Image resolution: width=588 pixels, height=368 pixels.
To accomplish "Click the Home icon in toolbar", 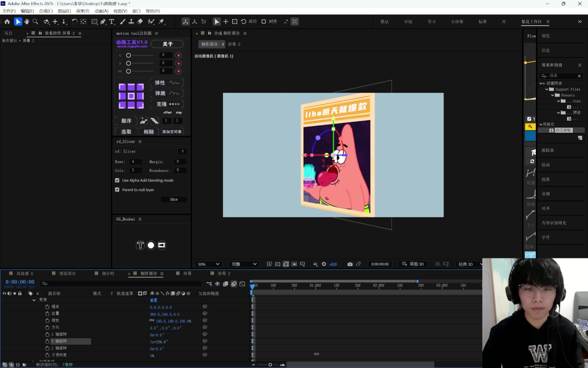I will (7, 21).
